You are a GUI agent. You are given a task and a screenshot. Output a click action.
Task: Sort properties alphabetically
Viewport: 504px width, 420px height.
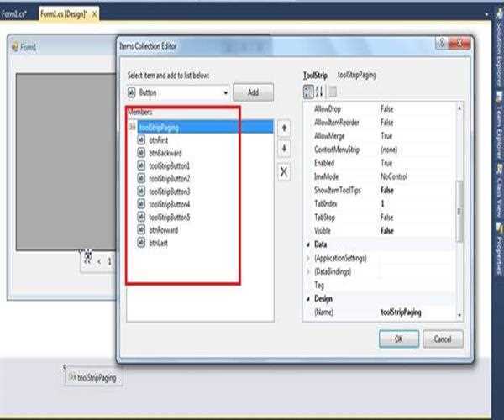click(x=320, y=92)
